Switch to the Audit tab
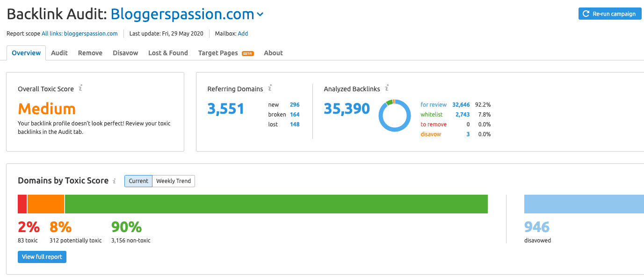Screen dimensions: 644x278 tap(59, 53)
